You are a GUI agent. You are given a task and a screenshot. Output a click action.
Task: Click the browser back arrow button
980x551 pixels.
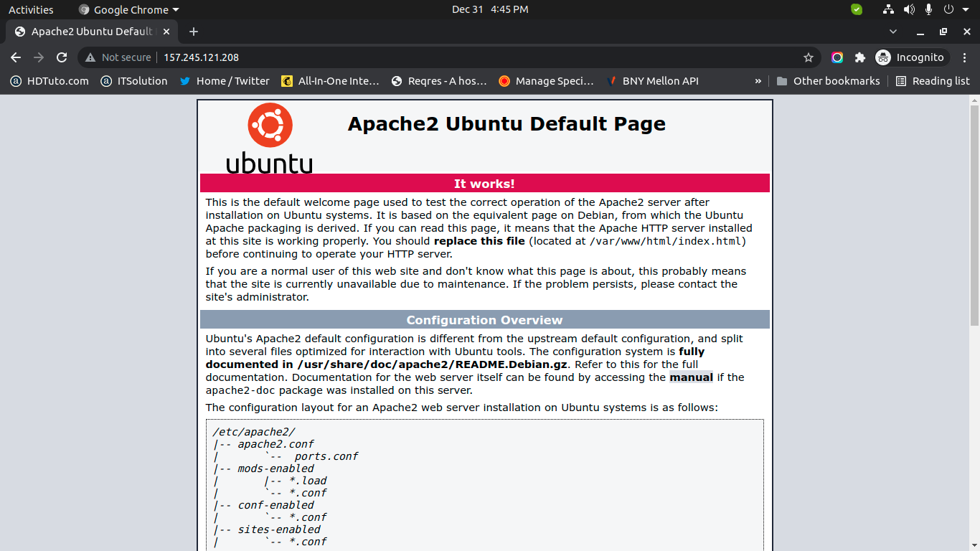point(16,57)
